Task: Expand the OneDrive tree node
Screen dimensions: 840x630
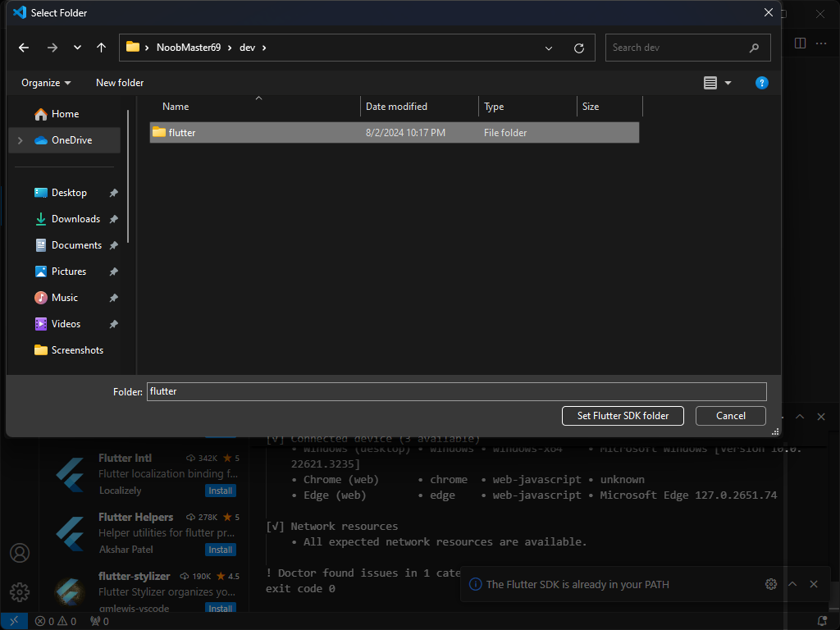Action: tap(21, 140)
